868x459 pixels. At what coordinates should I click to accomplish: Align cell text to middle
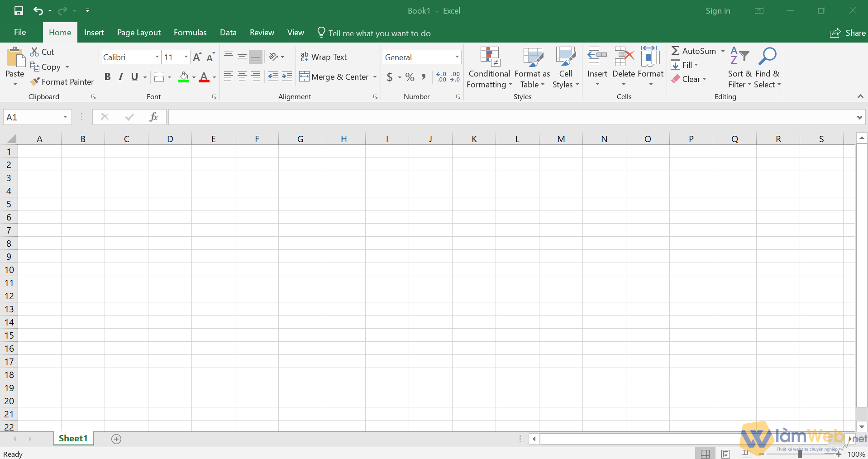point(242,57)
